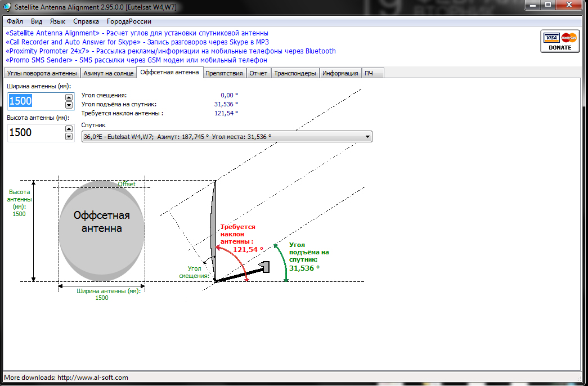The width and height of the screenshot is (588, 386).
Task: Open the Транспондеры tab
Action: tap(295, 73)
